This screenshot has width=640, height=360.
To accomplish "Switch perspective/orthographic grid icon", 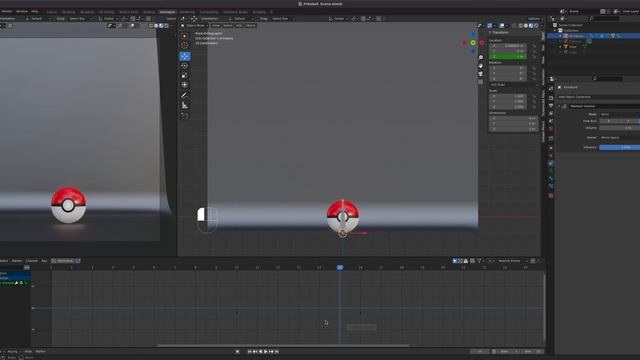I will tap(481, 82).
